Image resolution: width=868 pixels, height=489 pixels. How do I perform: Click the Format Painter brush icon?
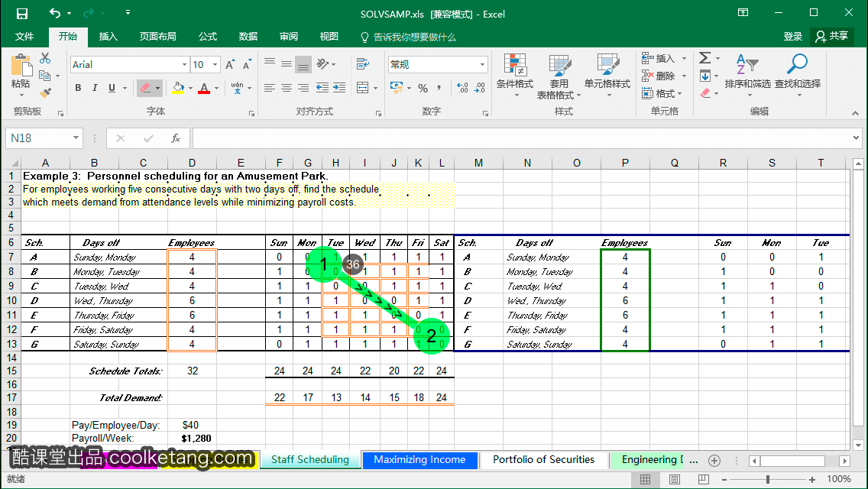pyautogui.click(x=45, y=92)
